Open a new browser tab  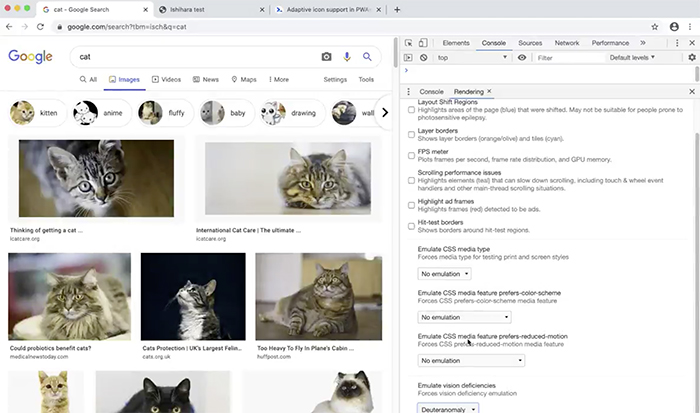click(x=397, y=9)
